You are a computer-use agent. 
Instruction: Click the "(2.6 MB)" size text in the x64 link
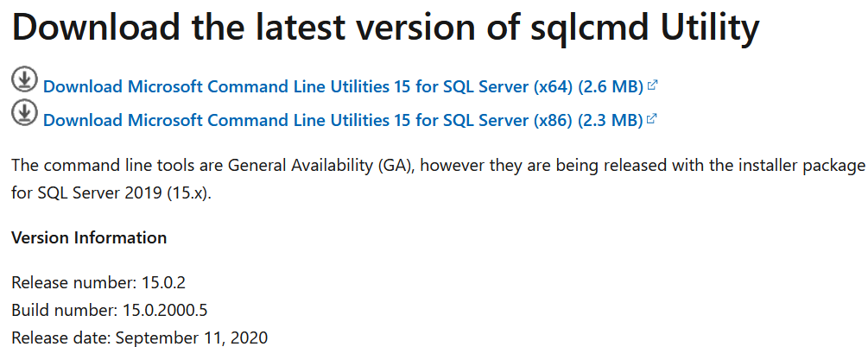tap(611, 87)
